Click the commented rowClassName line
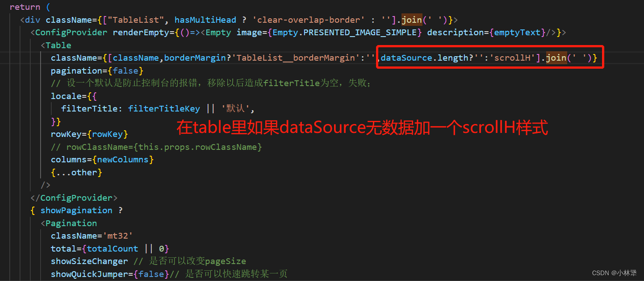 156,147
